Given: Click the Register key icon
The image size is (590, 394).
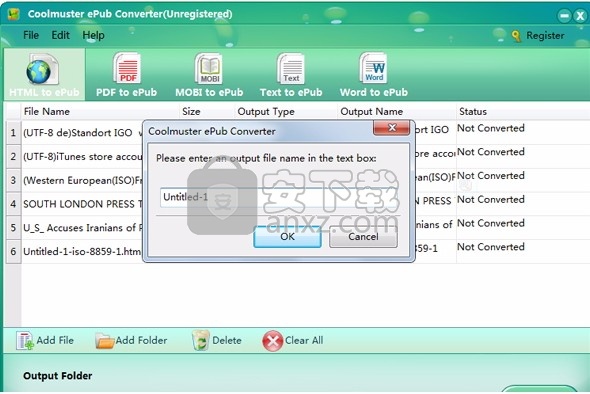Looking at the screenshot, I should [x=516, y=36].
